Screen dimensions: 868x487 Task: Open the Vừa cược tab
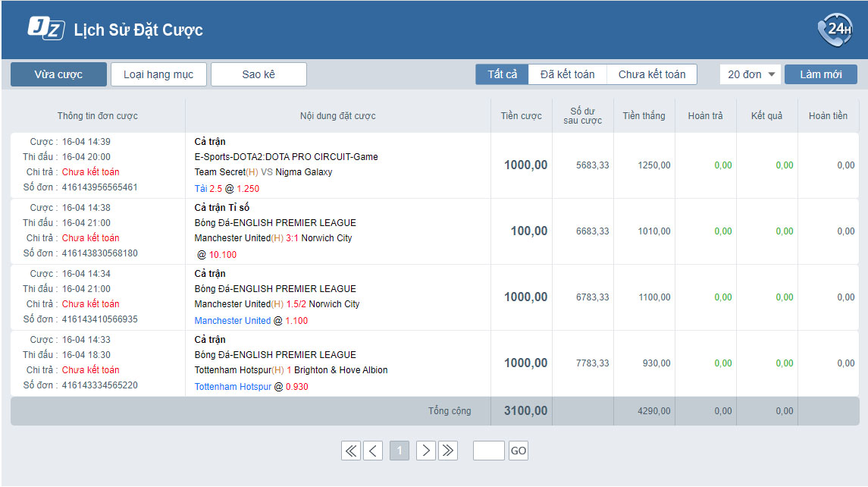[58, 74]
